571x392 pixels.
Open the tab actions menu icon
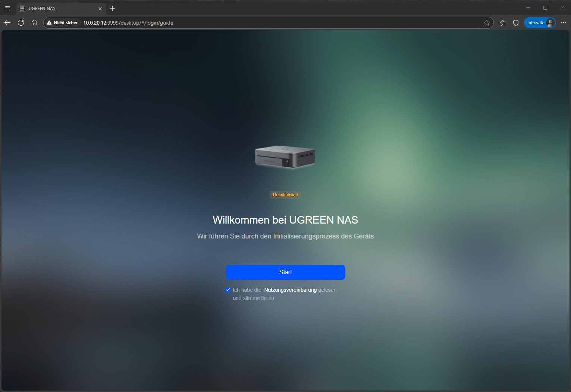coord(7,8)
